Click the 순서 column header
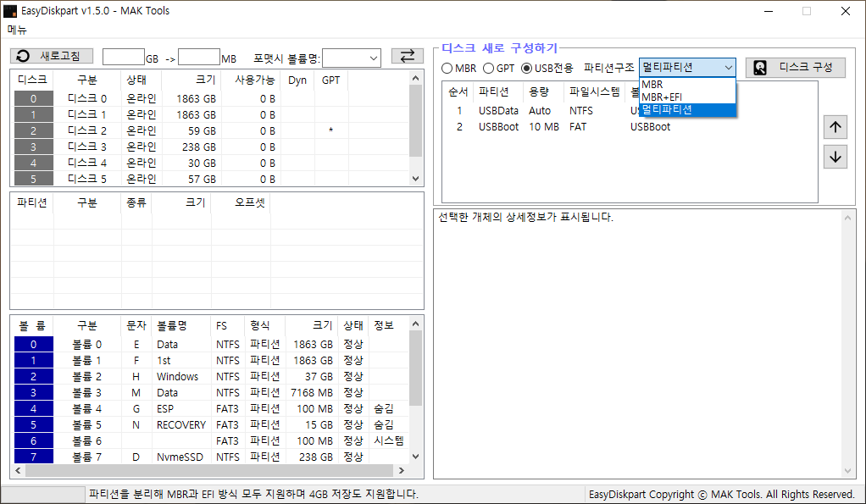866x504 pixels. point(458,92)
